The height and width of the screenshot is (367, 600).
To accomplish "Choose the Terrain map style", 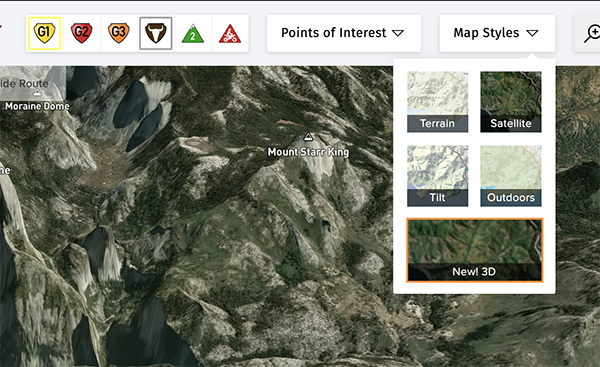I will pyautogui.click(x=437, y=102).
